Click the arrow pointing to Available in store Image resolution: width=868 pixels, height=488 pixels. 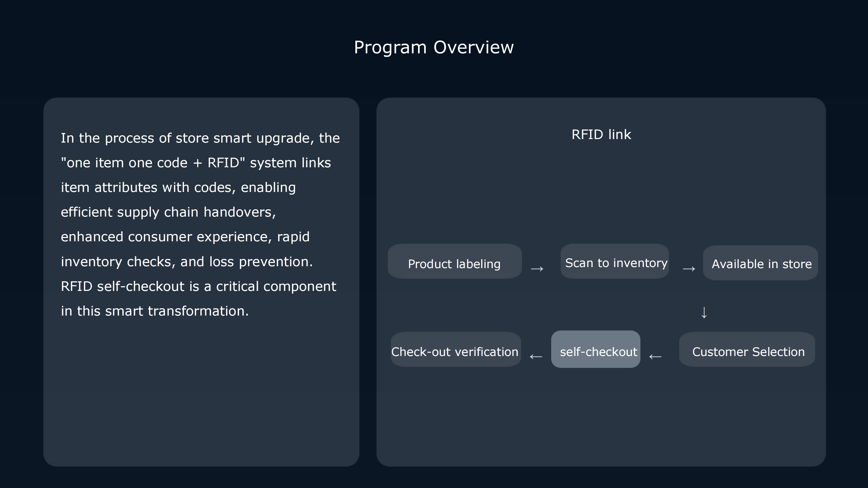(689, 269)
